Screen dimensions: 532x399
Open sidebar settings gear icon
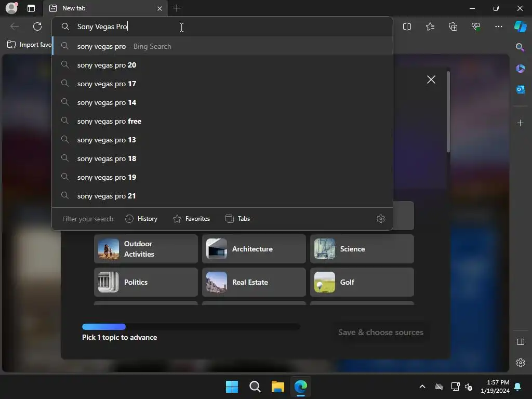pyautogui.click(x=520, y=363)
